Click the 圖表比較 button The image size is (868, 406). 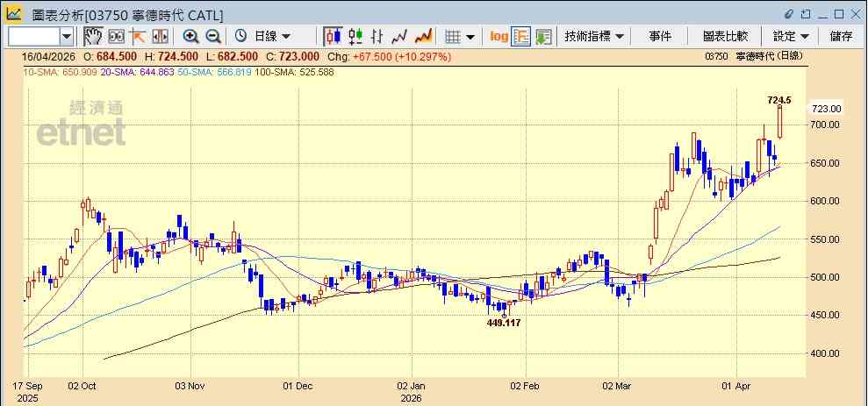click(x=725, y=37)
